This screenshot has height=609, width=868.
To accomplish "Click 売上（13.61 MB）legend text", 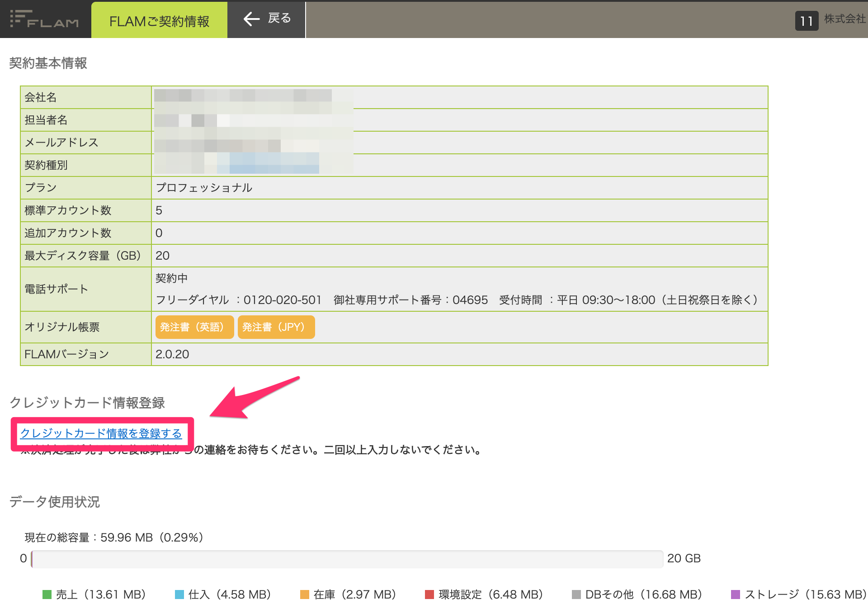I will point(101,595).
